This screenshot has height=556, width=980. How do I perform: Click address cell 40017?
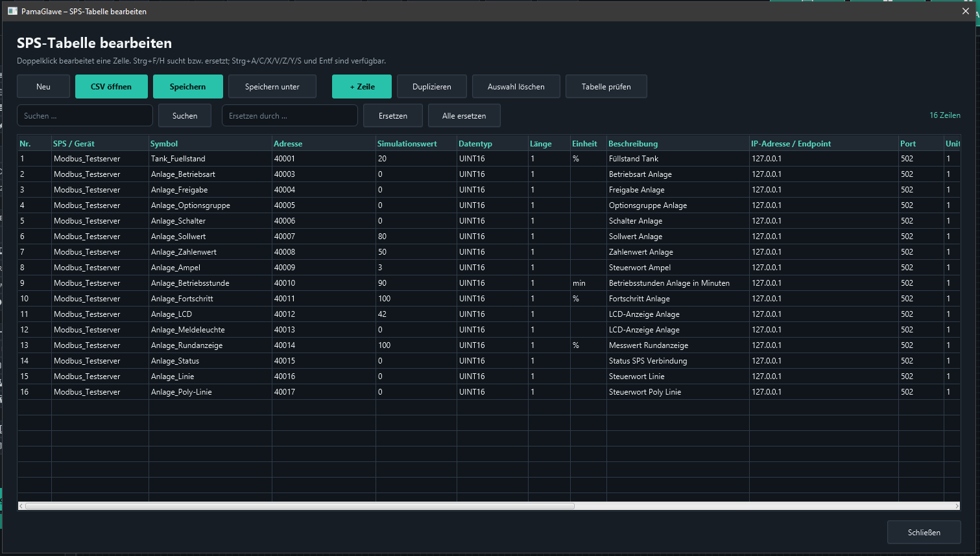coord(324,392)
